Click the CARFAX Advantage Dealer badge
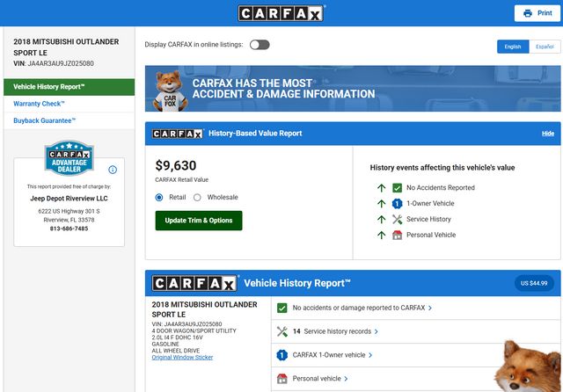Viewport: 563px width, 392px height. (69, 160)
